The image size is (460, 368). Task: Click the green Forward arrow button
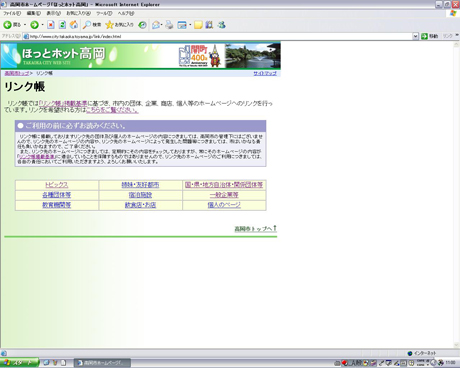point(34,25)
